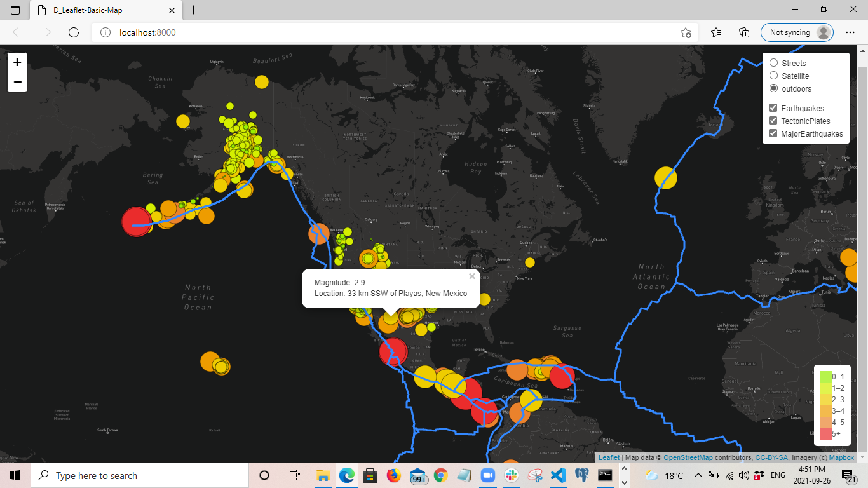Open Slack from the taskbar
Screen dimensions: 868x488
(x=511, y=475)
